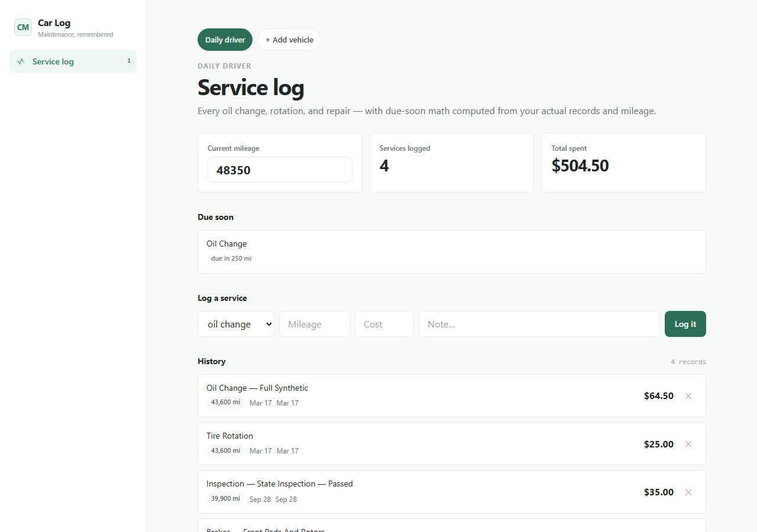
Task: Delete the Oil Change Full Synthetic record
Action: [x=688, y=396]
